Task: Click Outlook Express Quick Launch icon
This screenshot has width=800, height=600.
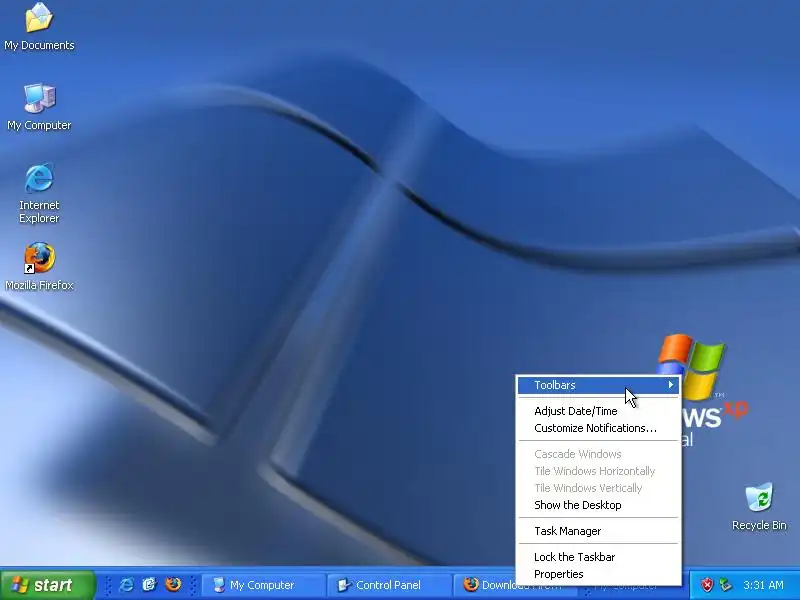Action: pos(149,584)
